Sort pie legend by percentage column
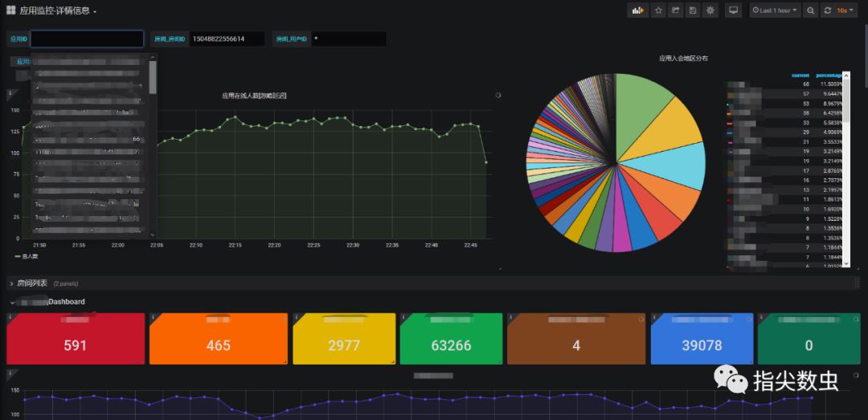 pyautogui.click(x=829, y=75)
